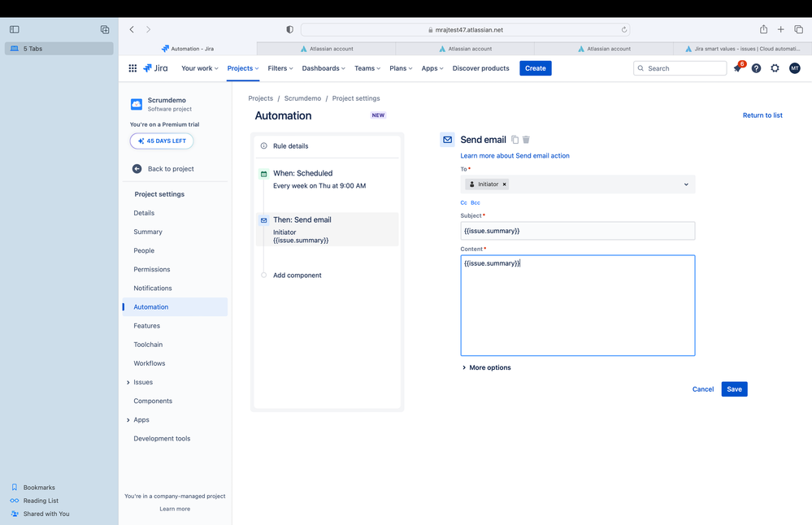Select the When: Scheduled trigger
Viewport: 812px width, 525px height.
328,179
